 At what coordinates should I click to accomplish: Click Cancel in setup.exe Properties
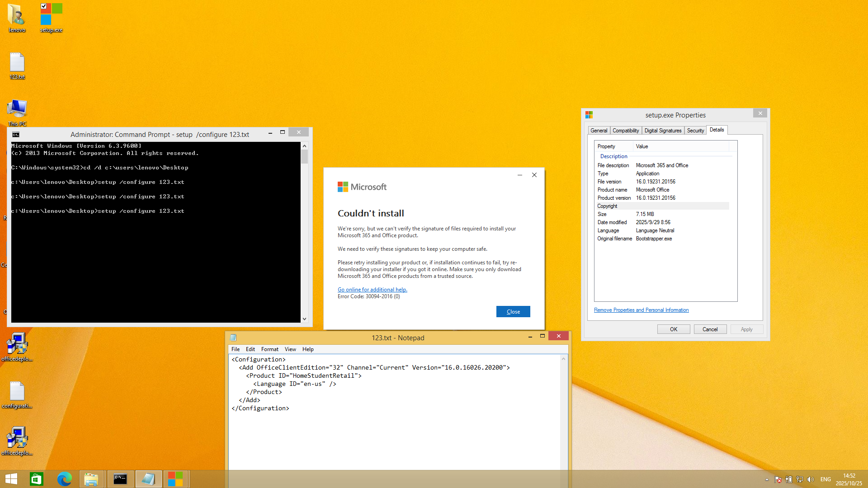(x=710, y=329)
